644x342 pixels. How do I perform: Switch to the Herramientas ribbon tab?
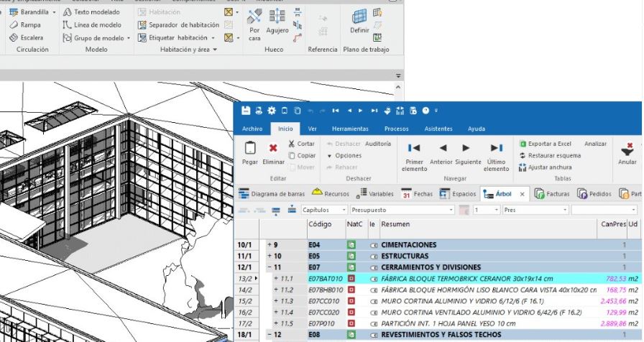(350, 129)
